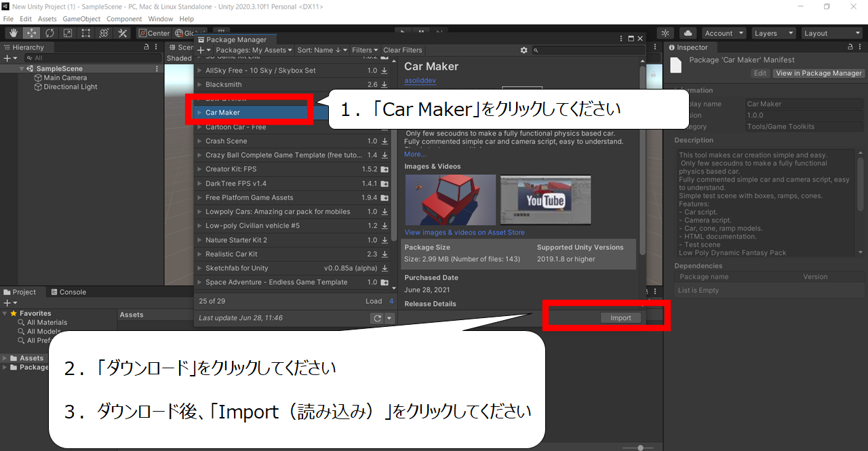Viewport: 868px width, 451px height.
Task: Open the GameObject menu
Action: [81, 19]
